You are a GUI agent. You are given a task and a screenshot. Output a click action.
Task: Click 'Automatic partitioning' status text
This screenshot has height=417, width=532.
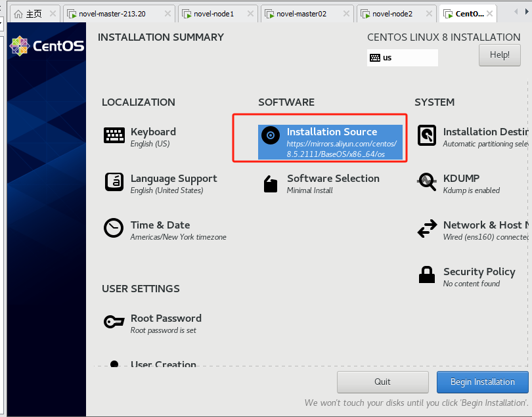(485, 144)
